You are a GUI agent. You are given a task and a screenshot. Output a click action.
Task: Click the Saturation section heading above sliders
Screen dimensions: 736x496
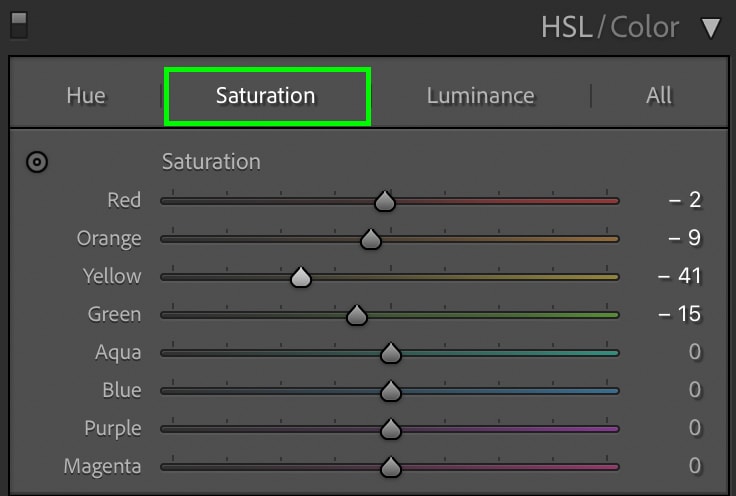point(211,162)
